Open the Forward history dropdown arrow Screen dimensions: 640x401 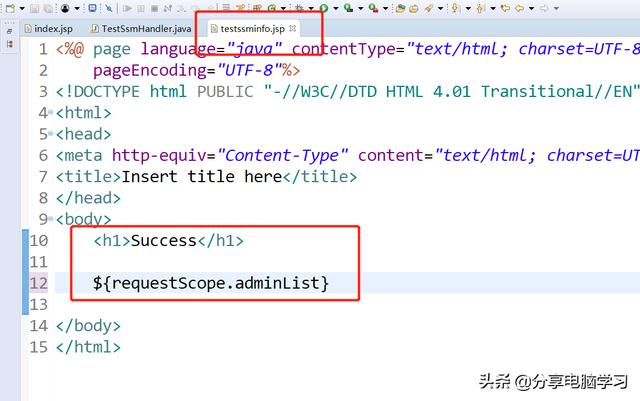556,8
